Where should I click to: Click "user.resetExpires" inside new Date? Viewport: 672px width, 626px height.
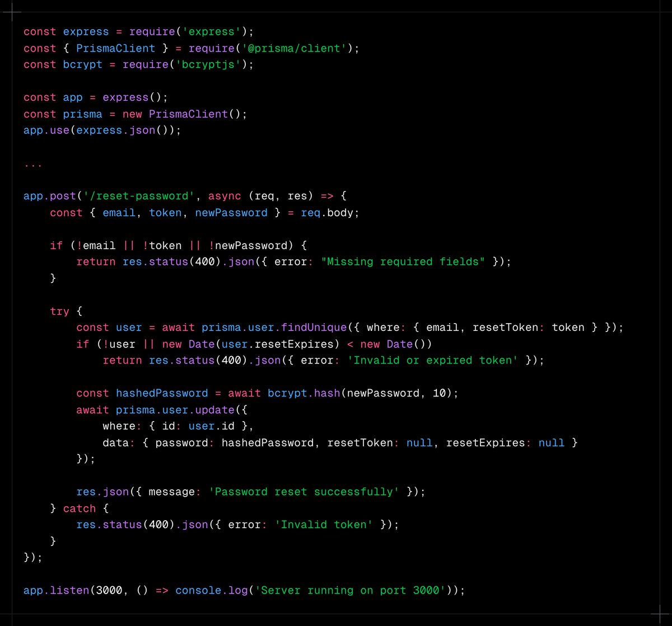tap(277, 344)
